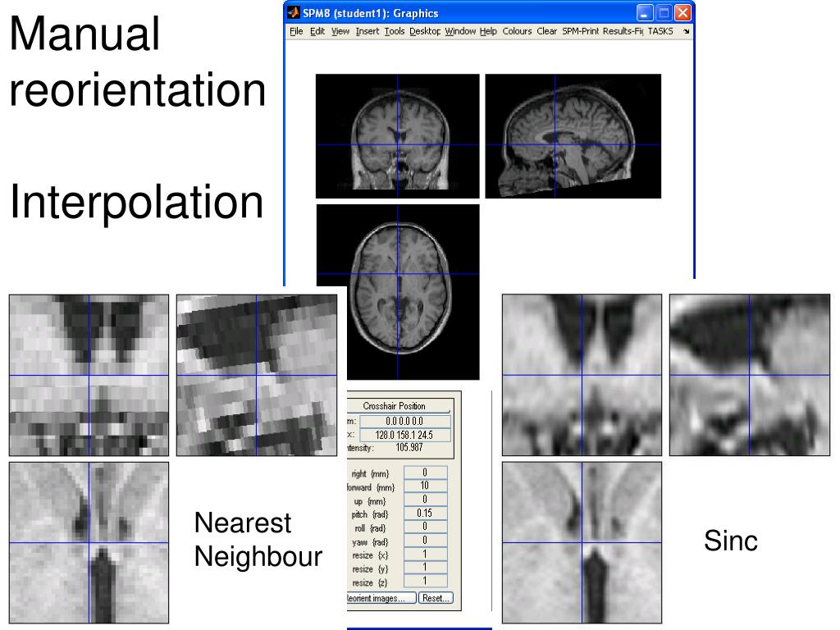Close the SPM8 Graphics window

coord(682,12)
